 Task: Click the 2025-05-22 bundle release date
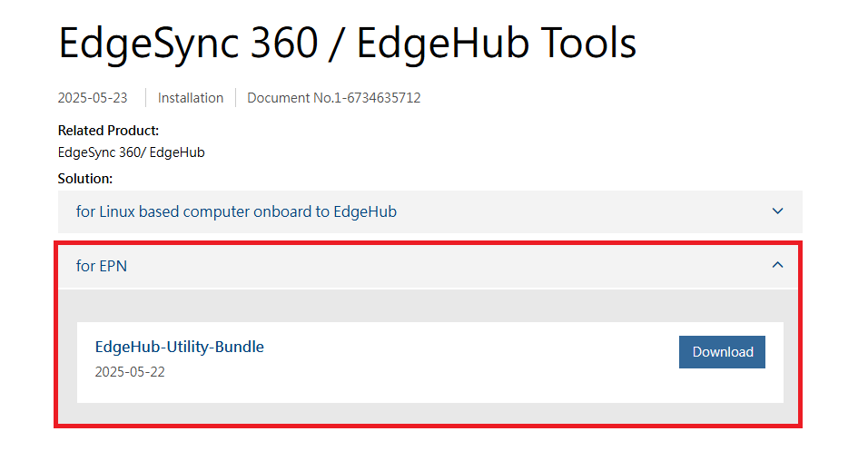[x=130, y=372]
